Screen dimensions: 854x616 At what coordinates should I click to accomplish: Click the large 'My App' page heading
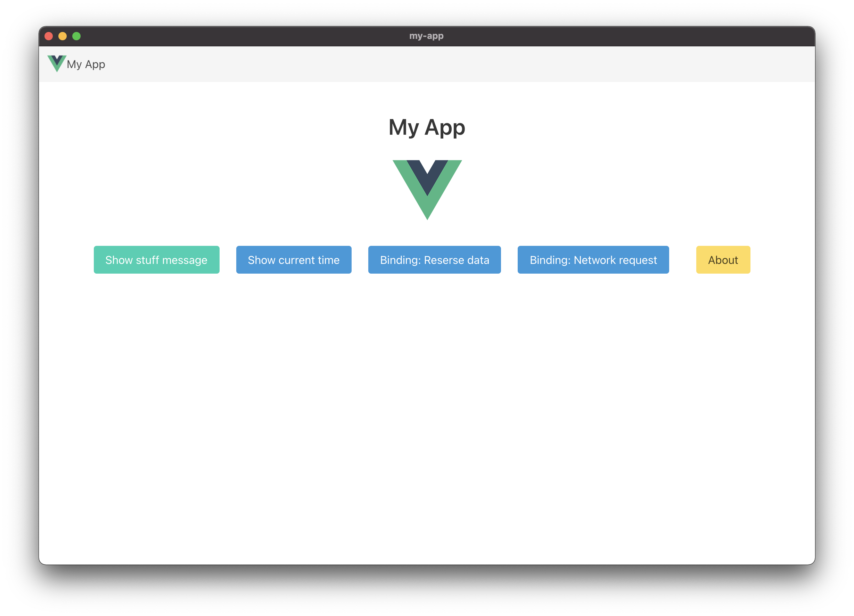click(427, 127)
